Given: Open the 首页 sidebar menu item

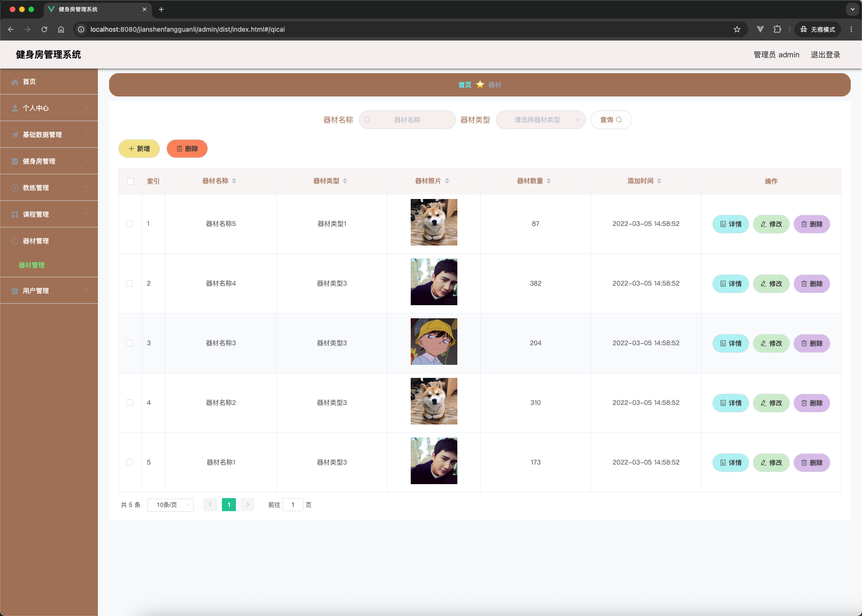Looking at the screenshot, I should 49,82.
